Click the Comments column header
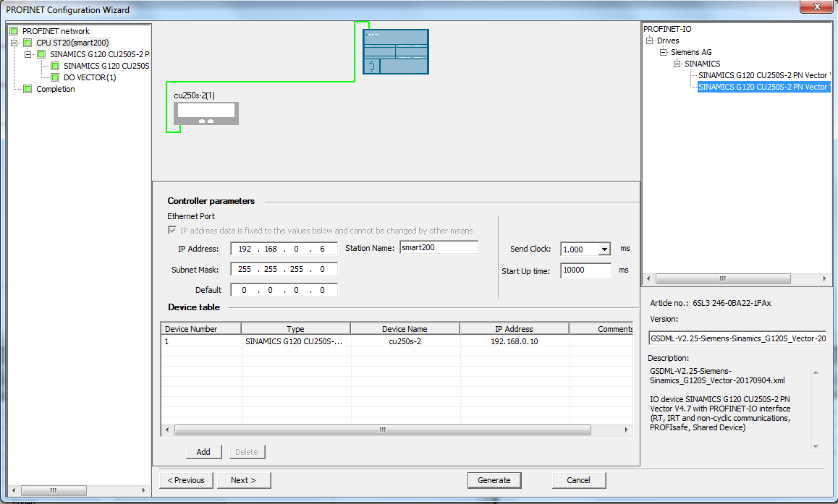The width and height of the screenshot is (838, 504). pyautogui.click(x=601, y=329)
